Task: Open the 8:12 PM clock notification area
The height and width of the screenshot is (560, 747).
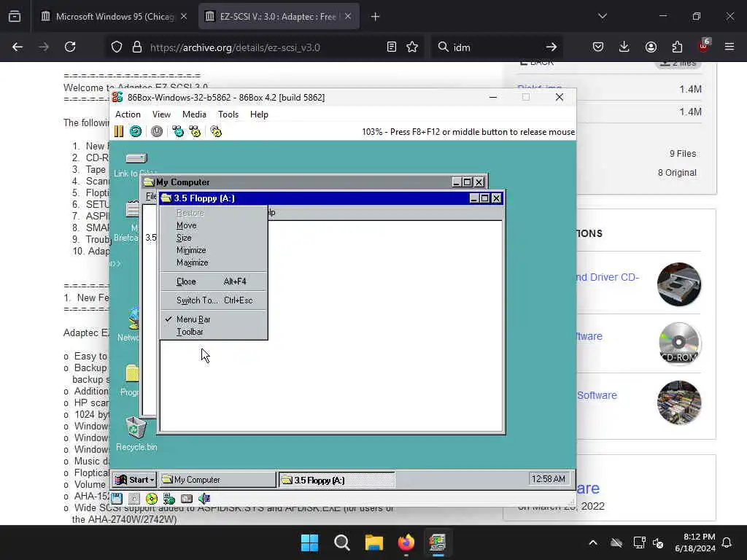Action: click(695, 542)
